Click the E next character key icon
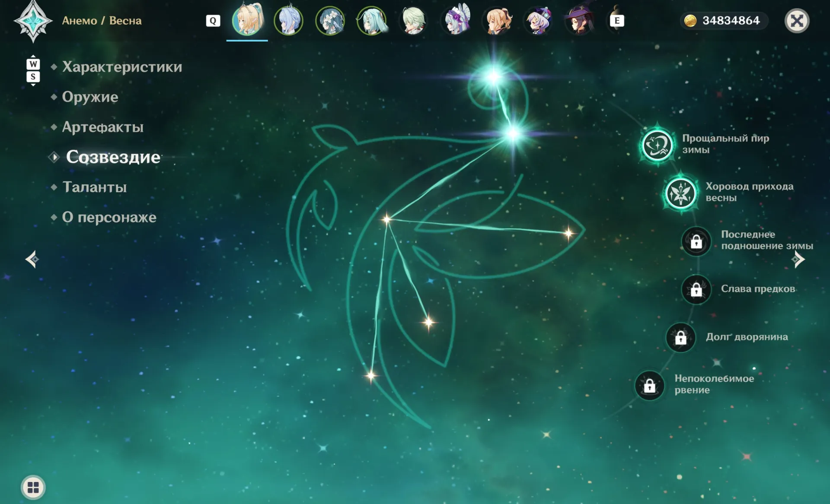 pyautogui.click(x=617, y=20)
